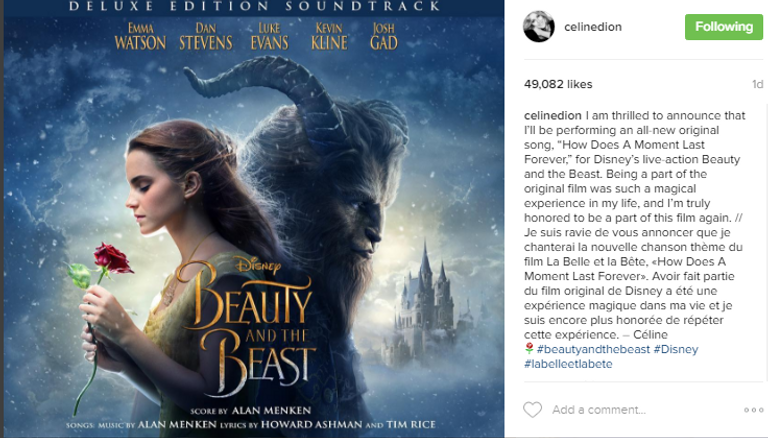Click the Disney logo on poster
This screenshot has height=438, width=768.
pos(258,265)
